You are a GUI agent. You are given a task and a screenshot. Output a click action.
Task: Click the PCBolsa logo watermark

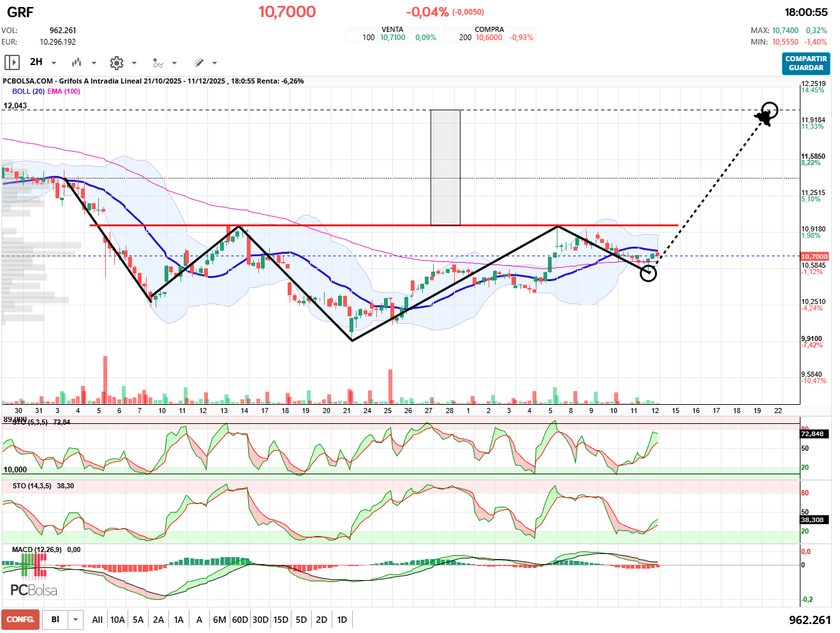pyautogui.click(x=34, y=590)
